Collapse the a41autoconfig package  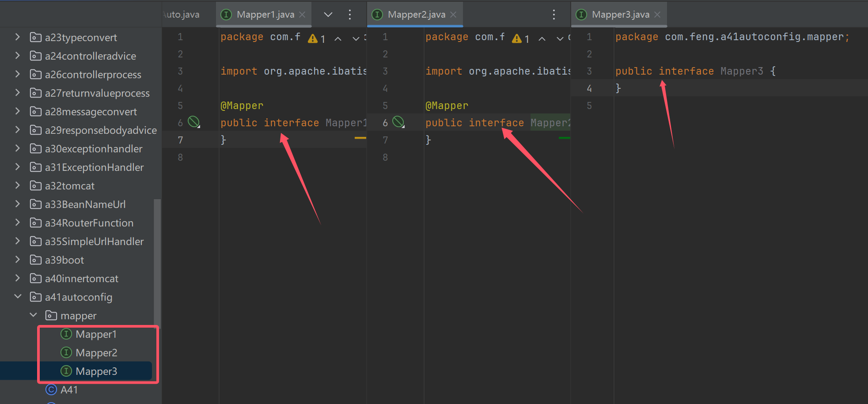(18, 297)
